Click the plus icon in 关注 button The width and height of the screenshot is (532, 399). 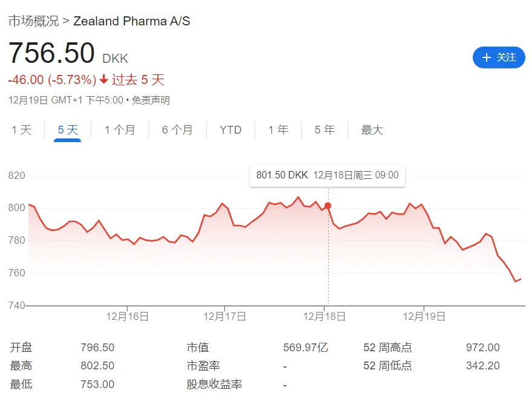(x=486, y=57)
